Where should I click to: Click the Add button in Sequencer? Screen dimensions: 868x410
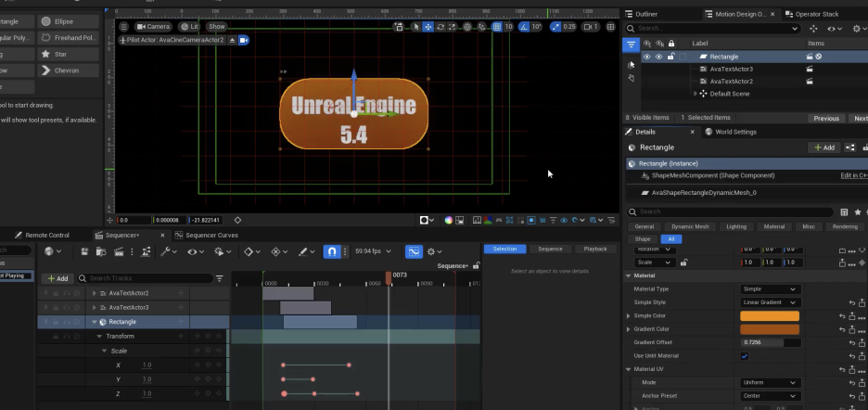click(57, 278)
